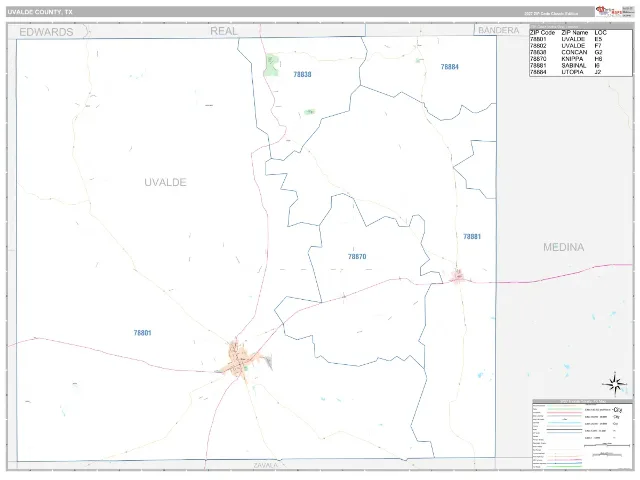Click the map legend box in the corner
Viewport: 640px width, 480px height.
click(x=582, y=434)
